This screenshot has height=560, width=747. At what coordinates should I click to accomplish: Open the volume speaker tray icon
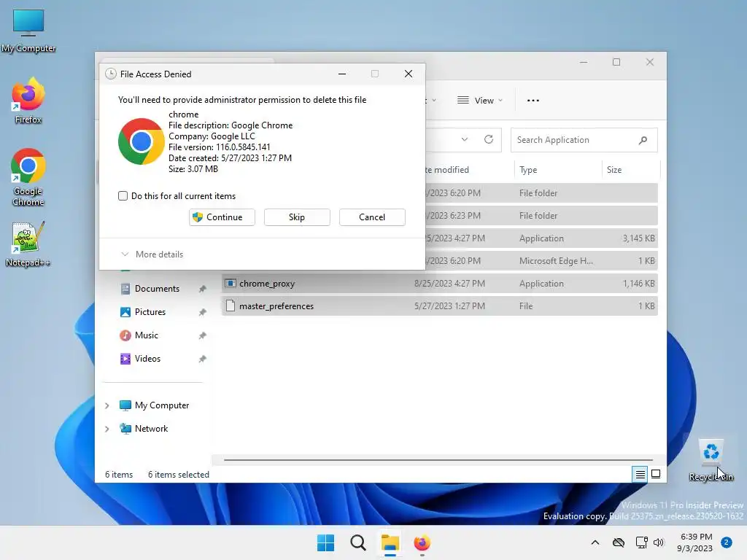659,542
